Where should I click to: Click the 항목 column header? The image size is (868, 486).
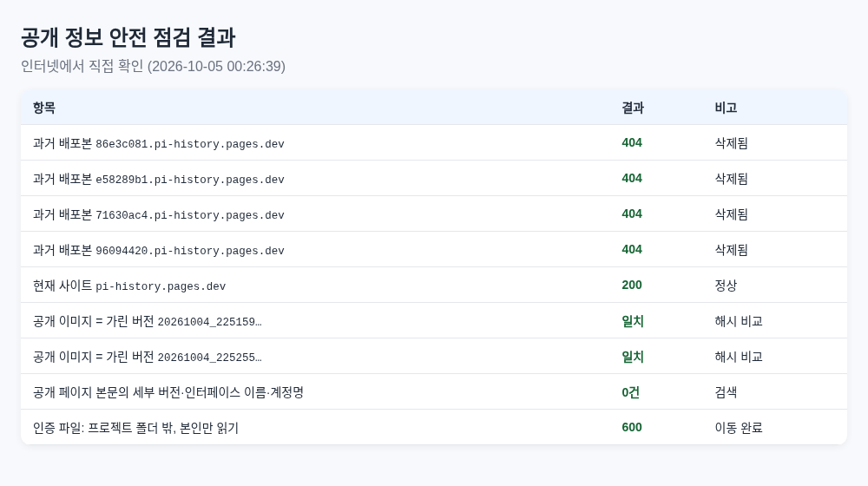tap(43, 108)
